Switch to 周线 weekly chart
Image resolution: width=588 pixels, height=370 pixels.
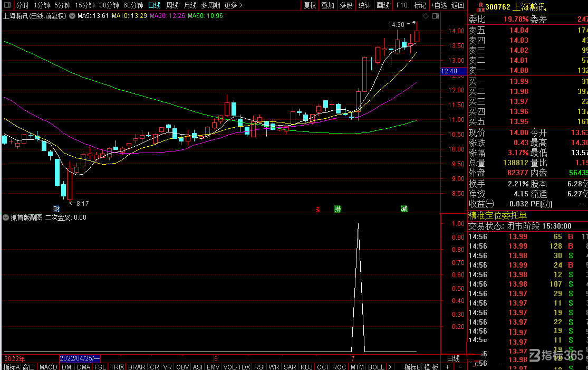coord(172,5)
